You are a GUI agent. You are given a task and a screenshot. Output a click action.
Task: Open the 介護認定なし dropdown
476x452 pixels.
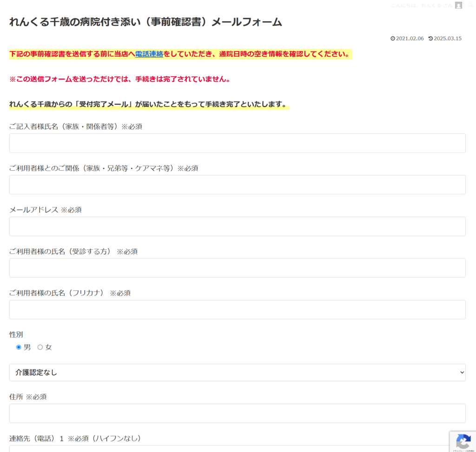point(237,372)
